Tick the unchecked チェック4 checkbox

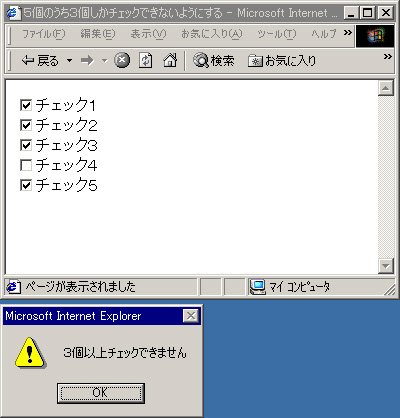tap(26, 165)
